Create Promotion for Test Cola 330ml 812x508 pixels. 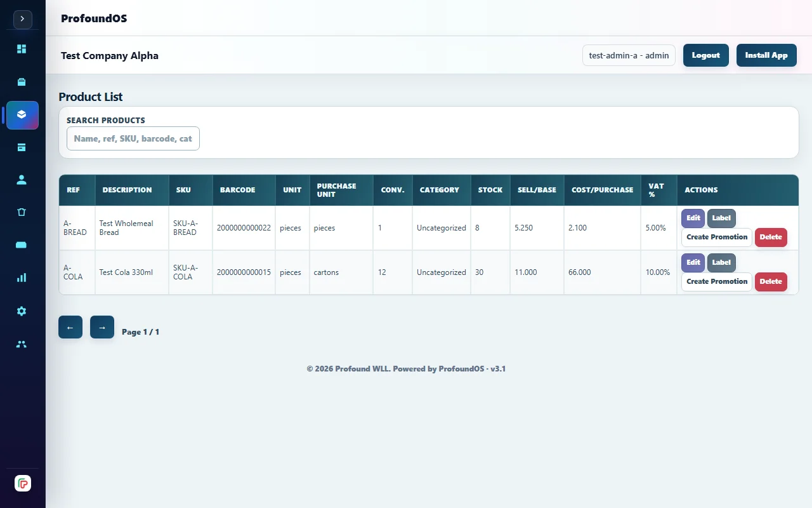(717, 282)
